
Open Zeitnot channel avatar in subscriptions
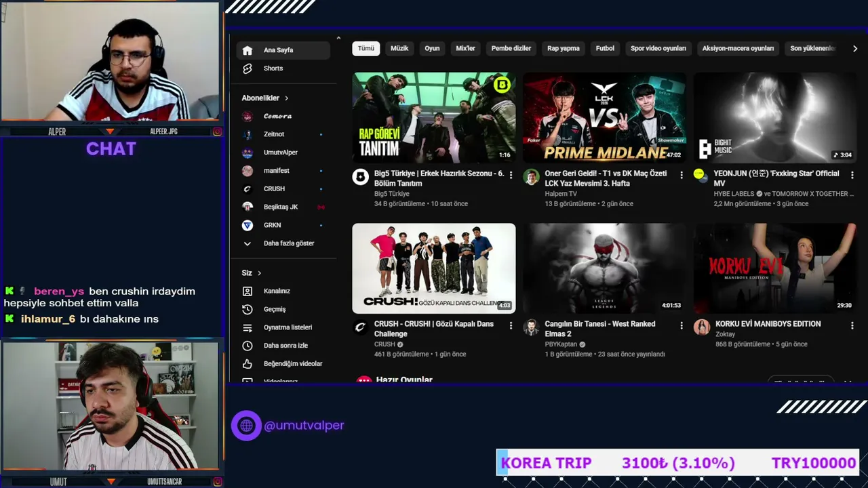(248, 134)
